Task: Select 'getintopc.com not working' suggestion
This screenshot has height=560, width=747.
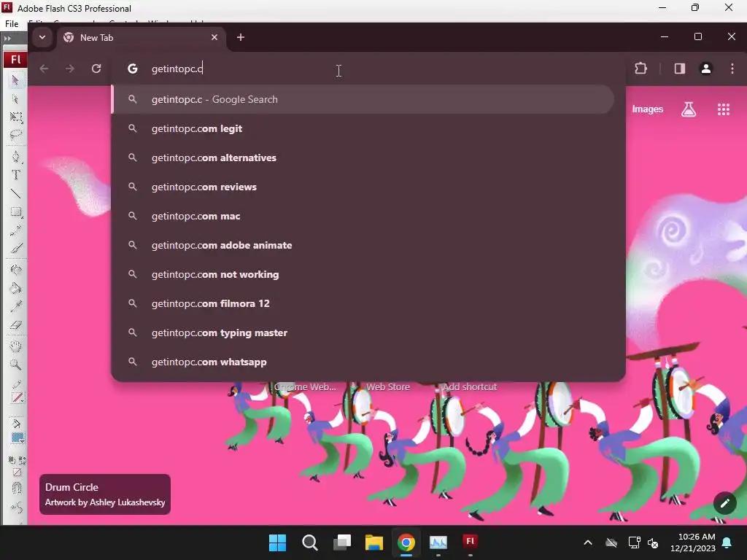Action: point(363,274)
